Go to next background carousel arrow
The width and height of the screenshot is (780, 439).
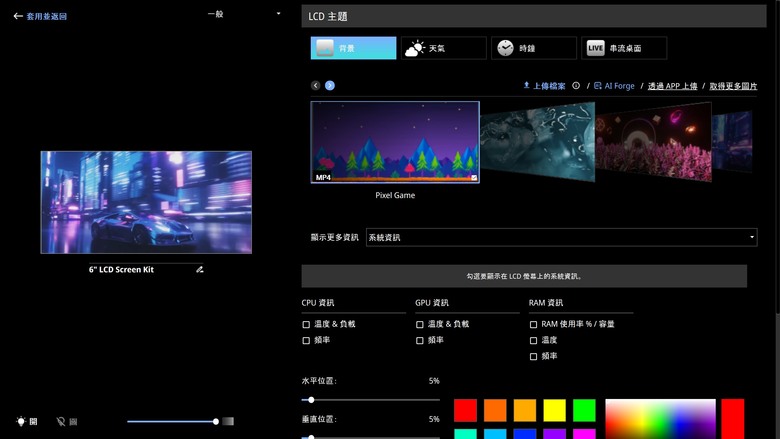[330, 86]
